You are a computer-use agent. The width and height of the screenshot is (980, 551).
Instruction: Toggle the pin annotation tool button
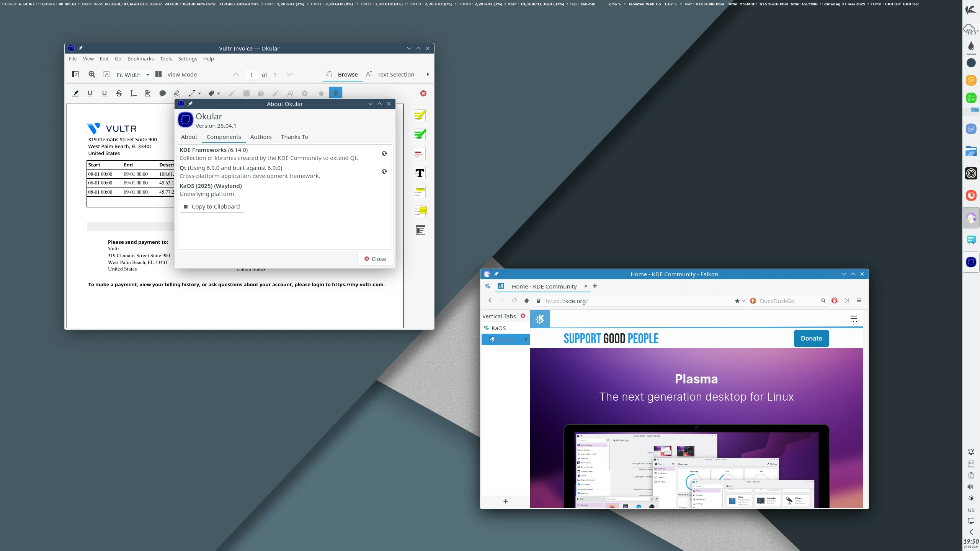(335, 93)
